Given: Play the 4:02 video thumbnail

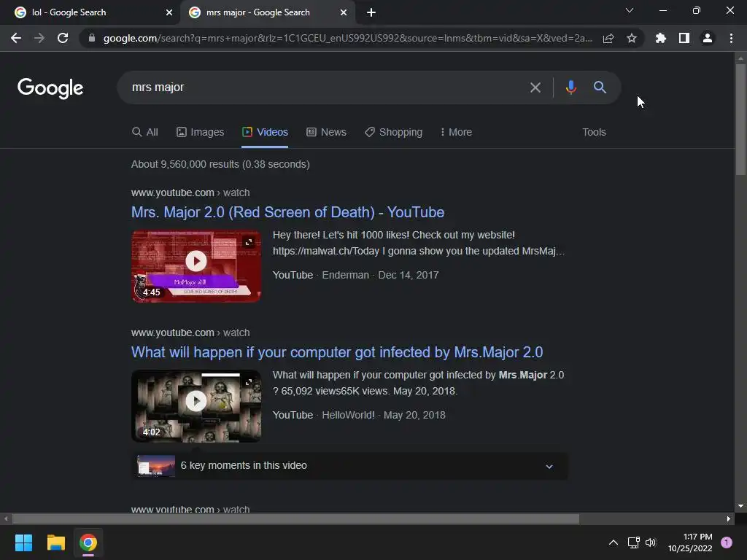Looking at the screenshot, I should click(196, 406).
